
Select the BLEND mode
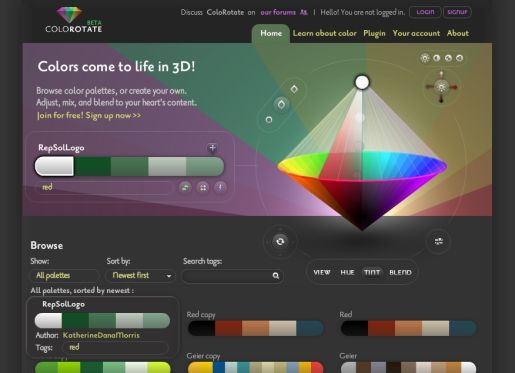pyautogui.click(x=400, y=272)
